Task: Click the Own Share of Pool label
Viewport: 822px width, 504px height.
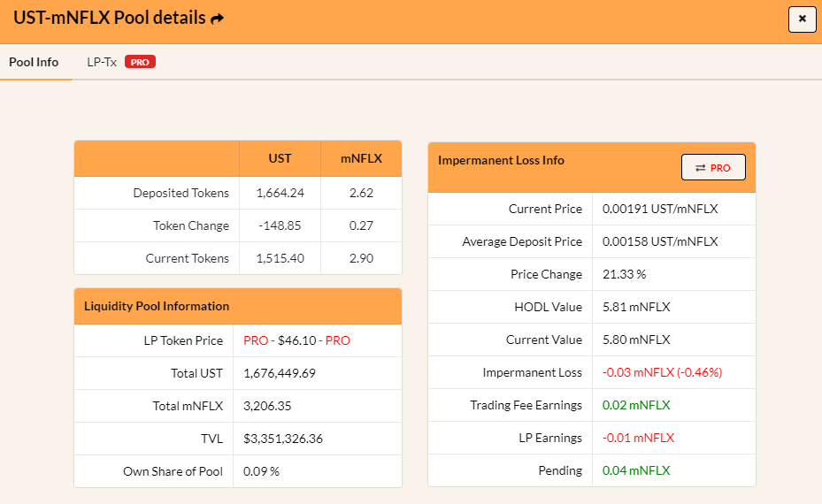Action: pyautogui.click(x=173, y=471)
